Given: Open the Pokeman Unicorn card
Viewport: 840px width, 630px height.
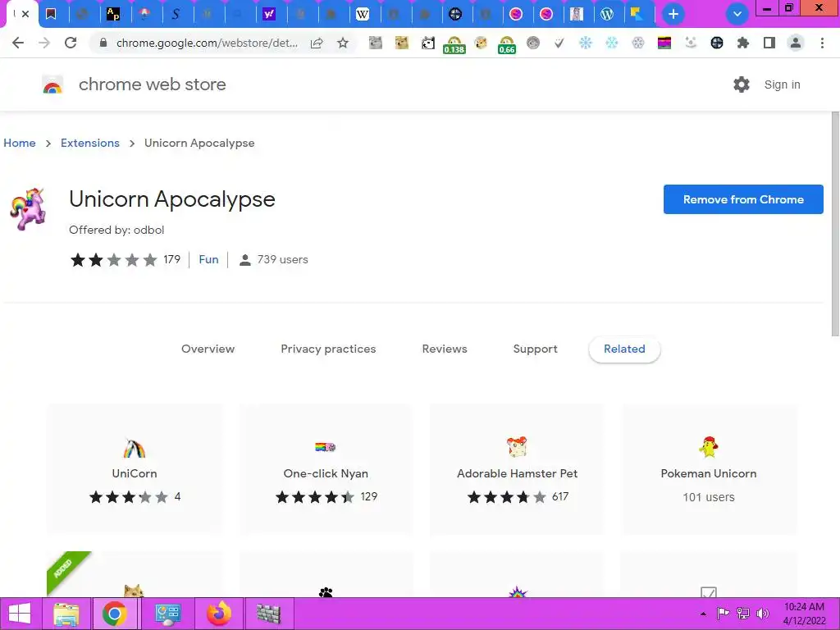Looking at the screenshot, I should (x=708, y=469).
